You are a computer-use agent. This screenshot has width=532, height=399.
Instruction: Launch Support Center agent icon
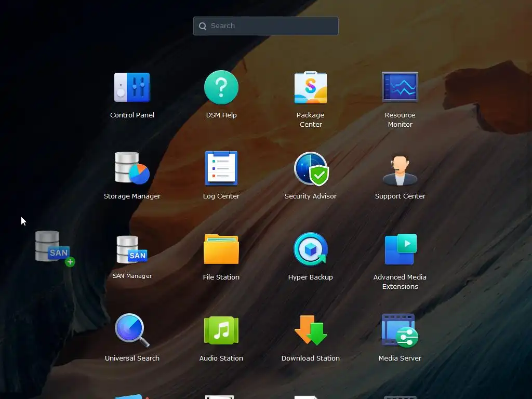[400, 170]
